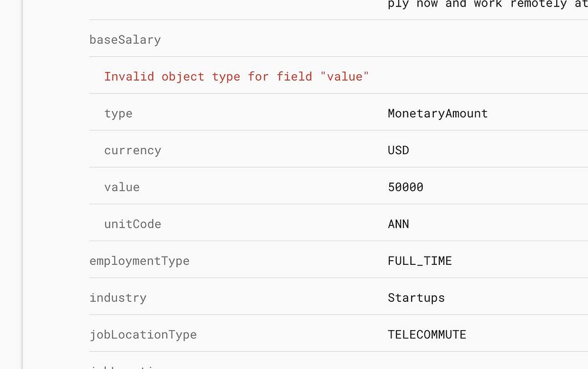The image size is (588, 369).
Task: Click the type field label
Action: tap(118, 114)
